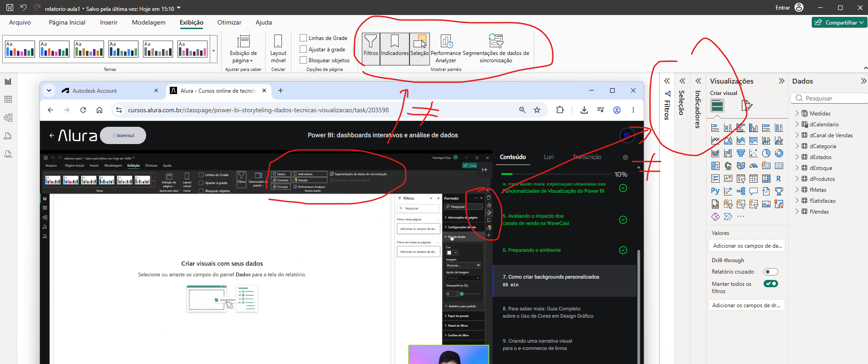Select the Criar visual build icon
Screen dimensions: 868x364
[717, 106]
